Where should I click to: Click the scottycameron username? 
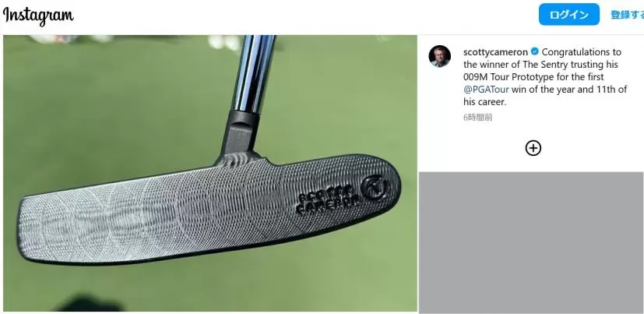coord(495,52)
